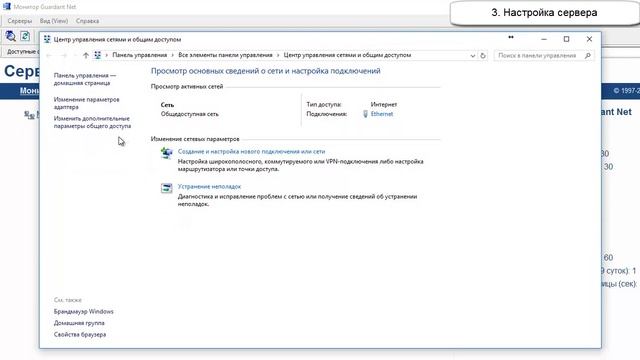Click the new connection setup icon

tap(167, 153)
